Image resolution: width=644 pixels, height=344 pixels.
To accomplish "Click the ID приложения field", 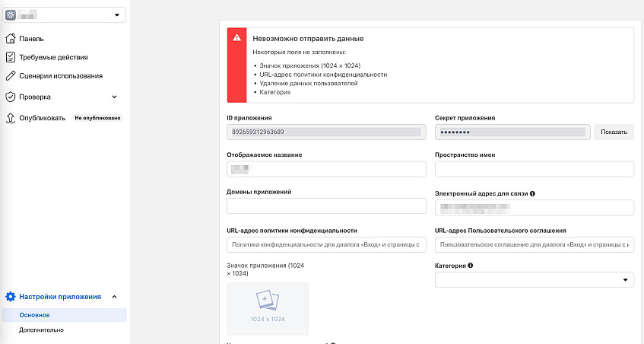I will [326, 132].
